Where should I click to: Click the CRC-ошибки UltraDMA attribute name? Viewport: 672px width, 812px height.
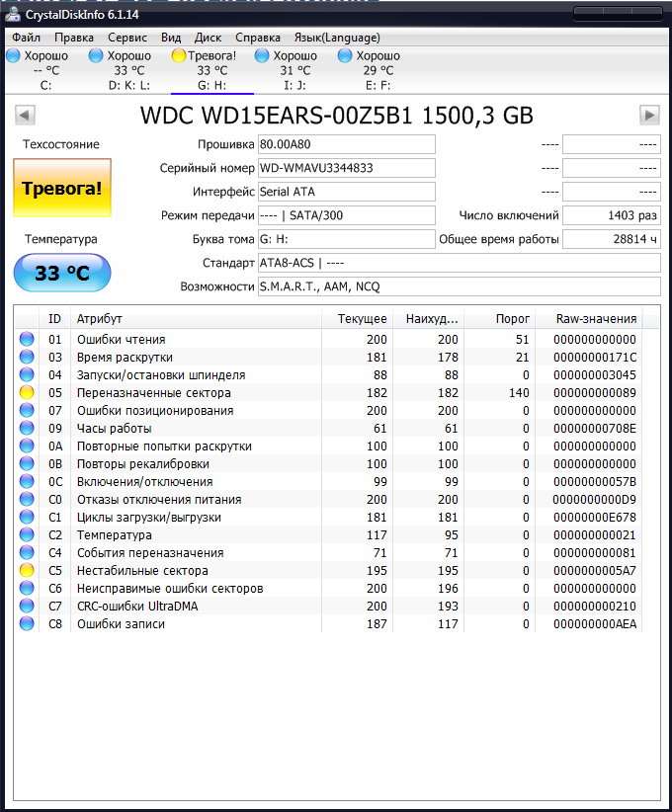point(137,607)
